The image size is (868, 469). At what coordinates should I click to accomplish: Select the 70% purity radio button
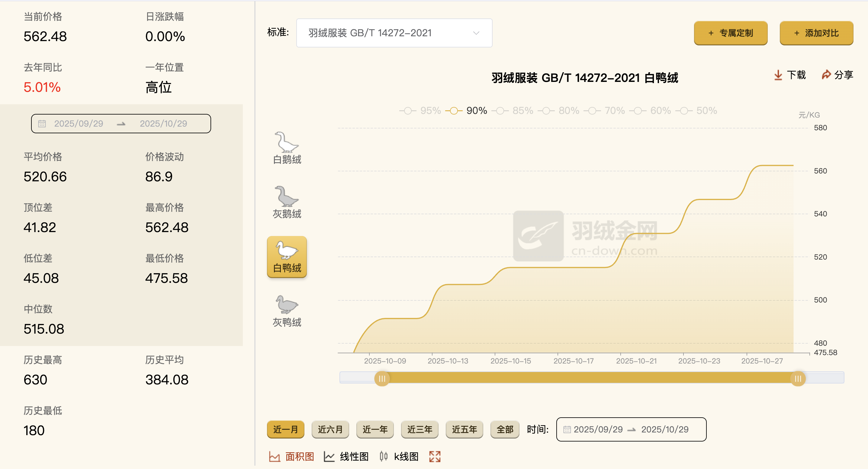592,110
